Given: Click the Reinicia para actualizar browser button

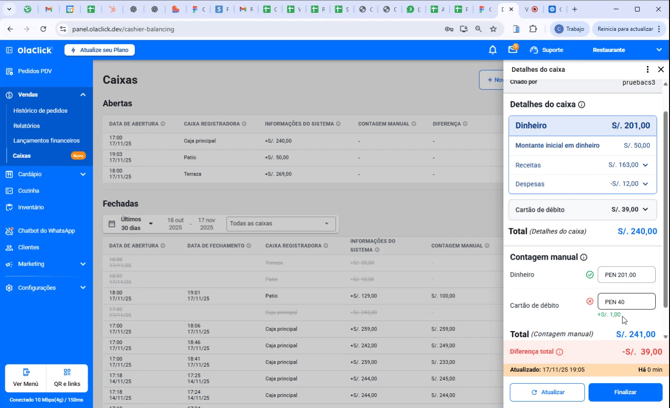Looking at the screenshot, I should (x=628, y=29).
